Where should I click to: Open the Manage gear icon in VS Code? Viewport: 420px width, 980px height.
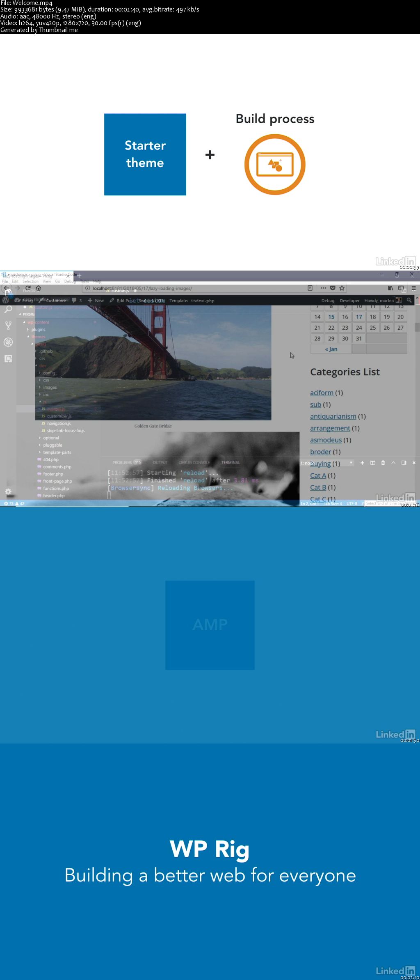point(8,491)
